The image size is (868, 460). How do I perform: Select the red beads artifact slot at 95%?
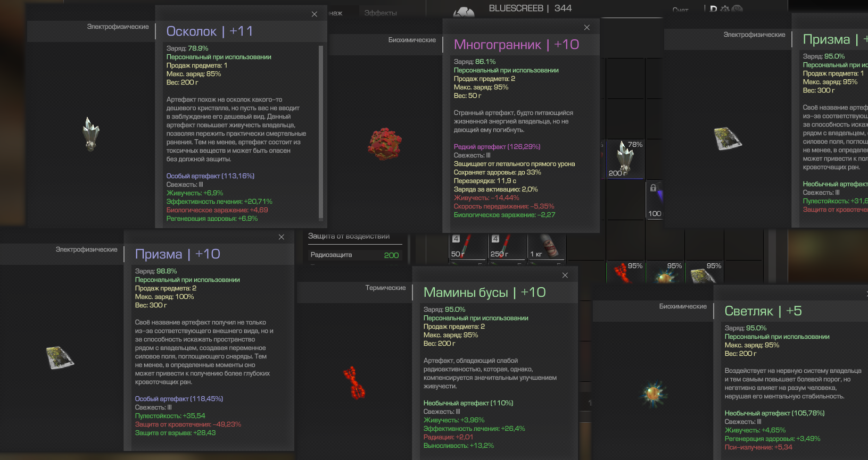pos(625,271)
